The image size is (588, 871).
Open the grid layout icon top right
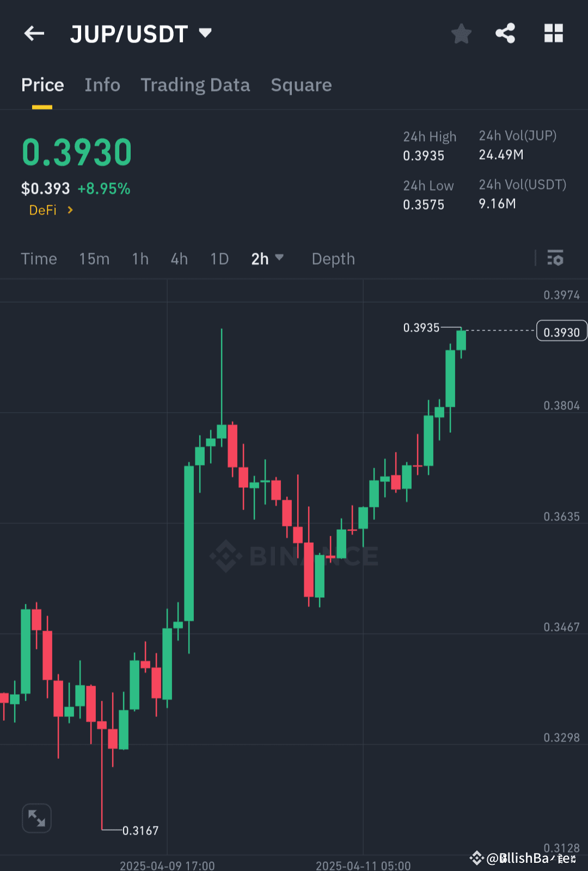[554, 33]
